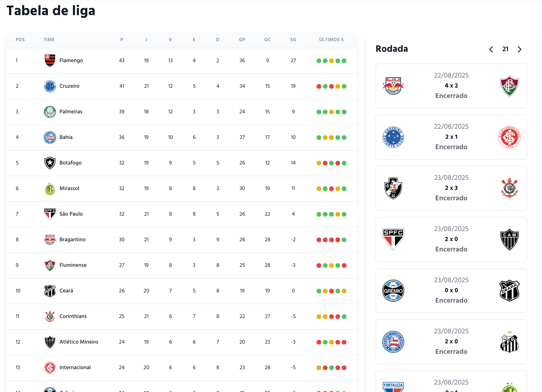Image resolution: width=542 pixels, height=392 pixels.
Task: Select the Corinthians badge in the match card
Action: pyautogui.click(x=510, y=188)
